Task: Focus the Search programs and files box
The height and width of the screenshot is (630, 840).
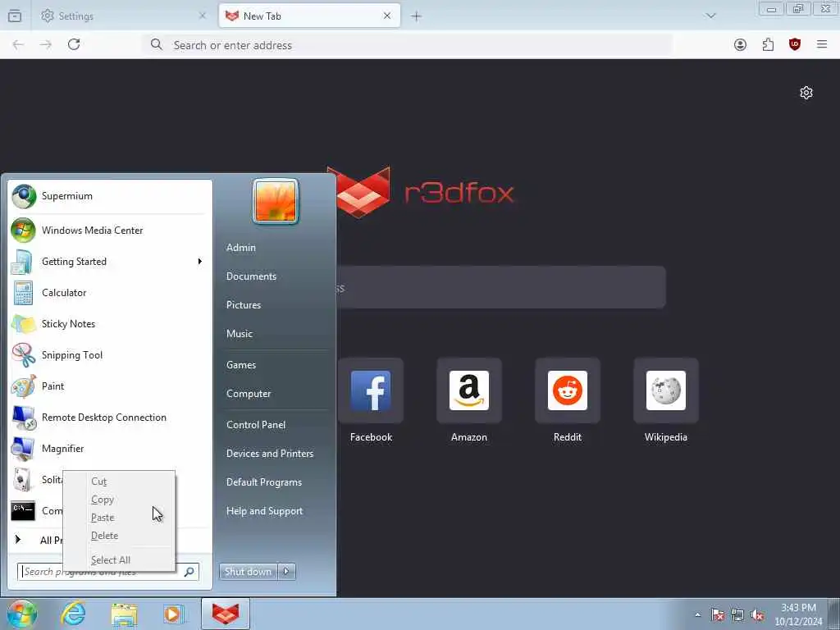Action: pyautogui.click(x=108, y=572)
